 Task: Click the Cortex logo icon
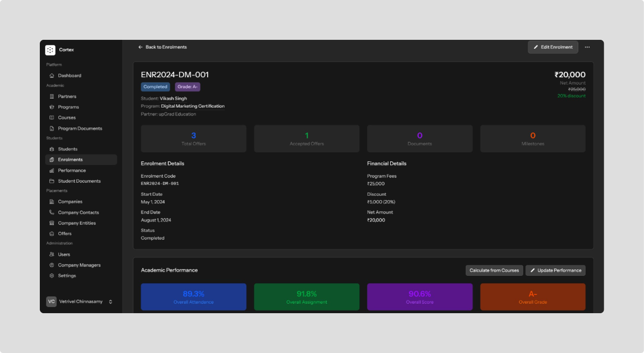[x=50, y=50]
